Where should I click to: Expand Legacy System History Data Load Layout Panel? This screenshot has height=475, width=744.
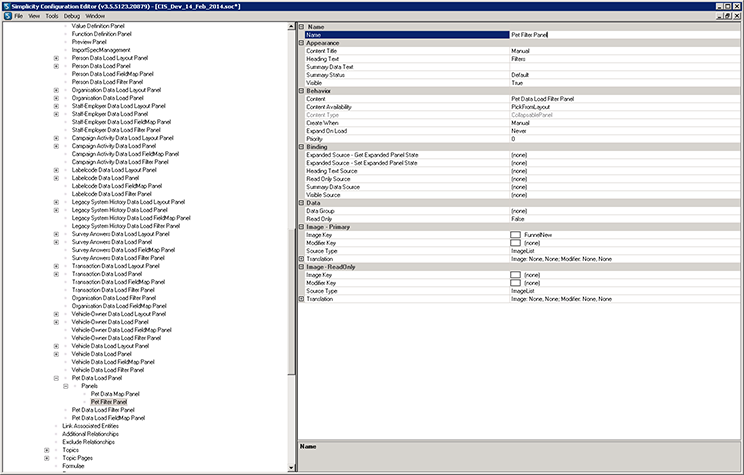pos(56,202)
